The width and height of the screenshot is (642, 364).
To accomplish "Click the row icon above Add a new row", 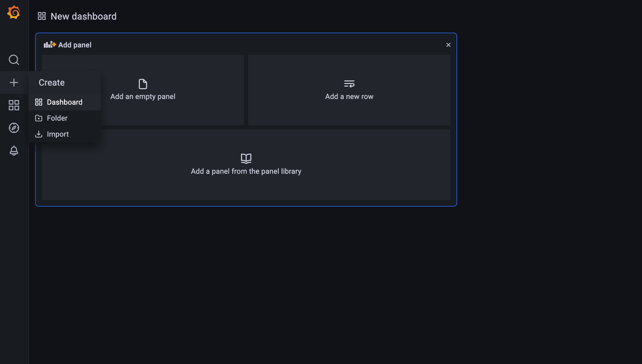I will [349, 84].
